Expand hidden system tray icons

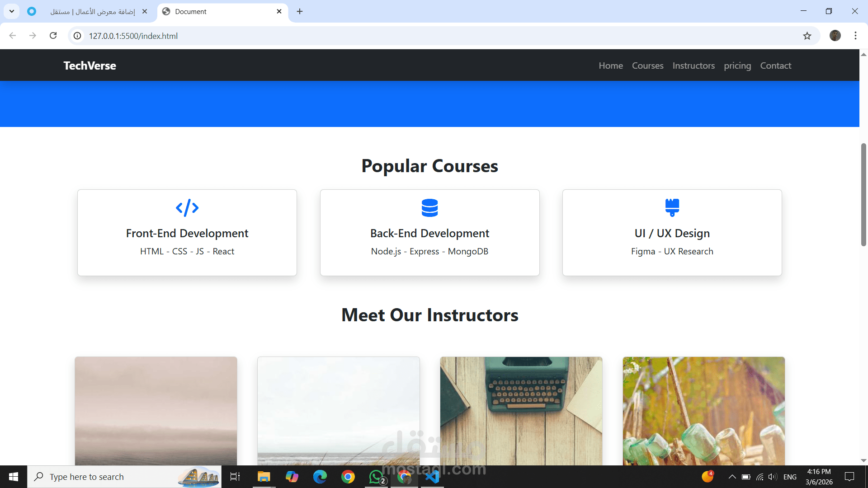732,477
